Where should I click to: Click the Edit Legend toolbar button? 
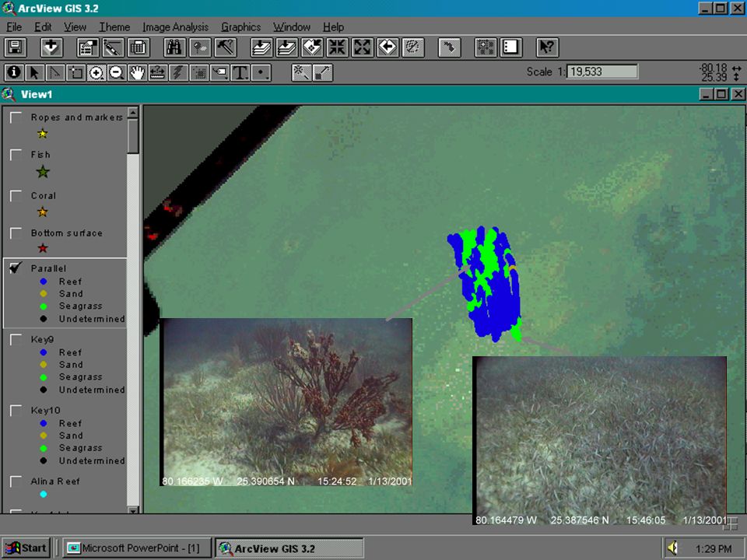(113, 47)
